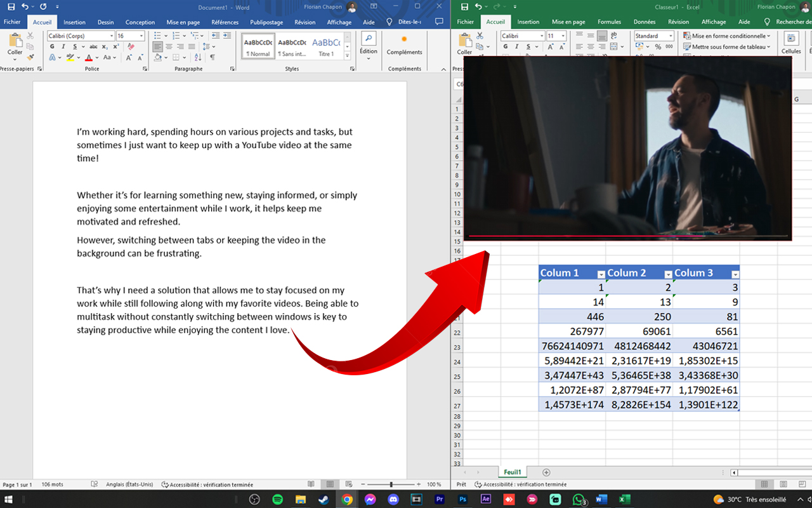Click the Compléments button in Word
This screenshot has height=508, width=812.
(404, 46)
